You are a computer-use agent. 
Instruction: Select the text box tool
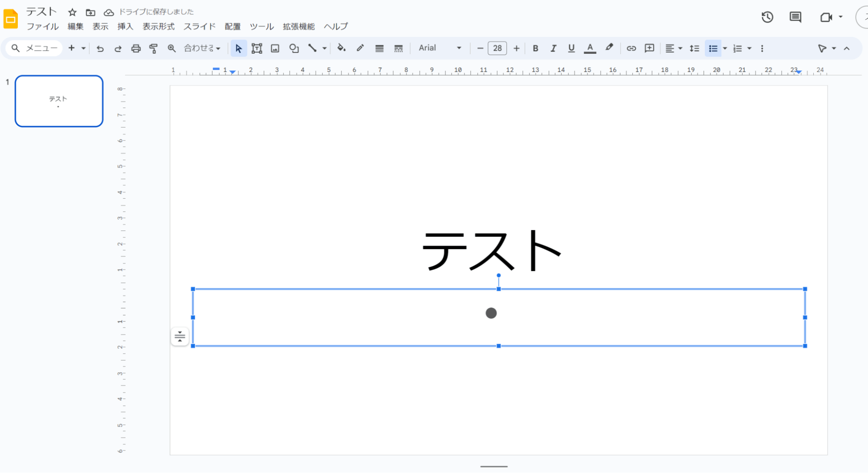point(257,48)
